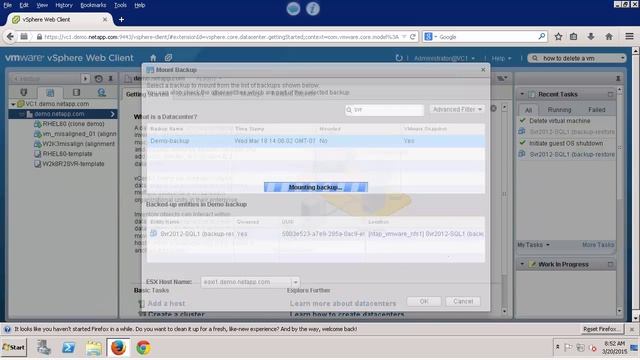Switch to Firefox in the taskbar
640x360 pixels.
(x=118, y=348)
